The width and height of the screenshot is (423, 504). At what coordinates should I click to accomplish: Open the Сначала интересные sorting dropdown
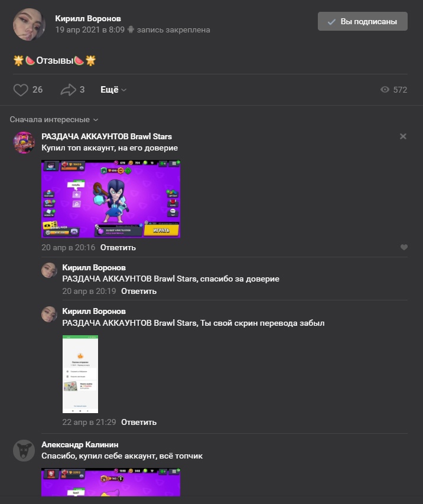54,120
